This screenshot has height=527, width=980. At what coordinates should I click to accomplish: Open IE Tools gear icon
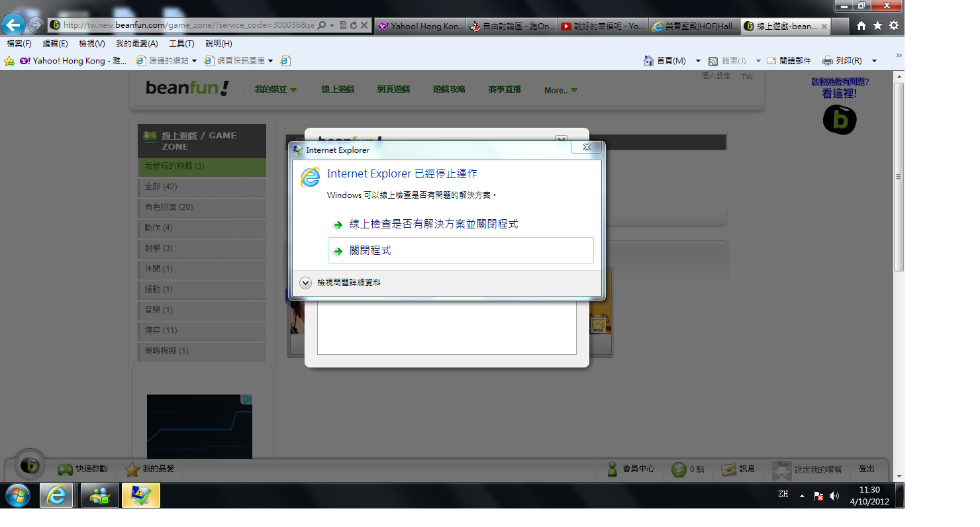point(894,25)
